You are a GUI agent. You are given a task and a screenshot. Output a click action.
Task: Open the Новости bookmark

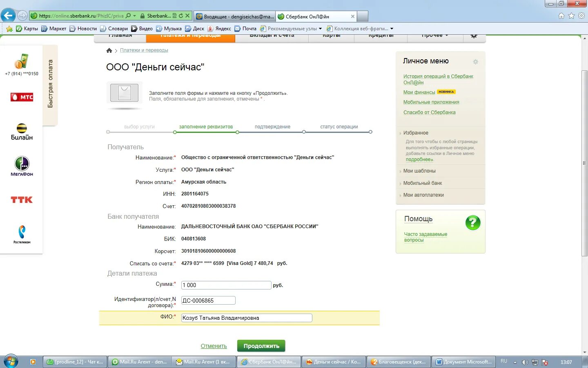[83, 29]
